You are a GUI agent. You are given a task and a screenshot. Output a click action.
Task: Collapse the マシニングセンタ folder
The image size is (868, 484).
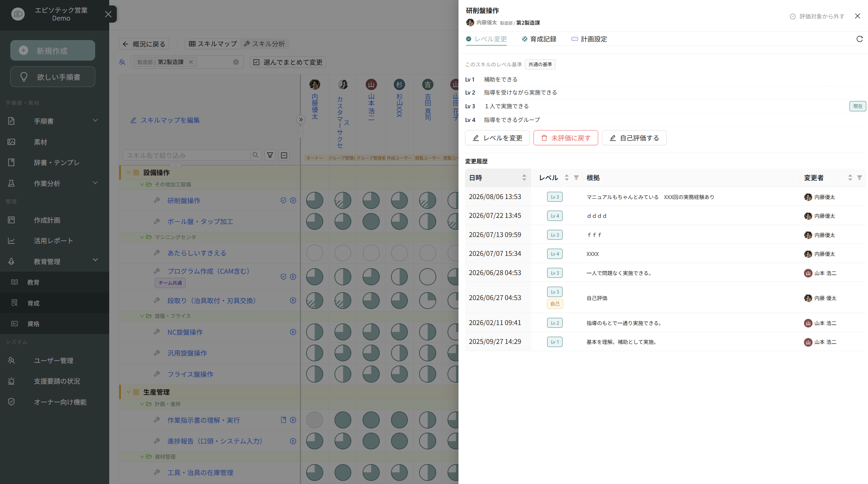click(x=142, y=237)
